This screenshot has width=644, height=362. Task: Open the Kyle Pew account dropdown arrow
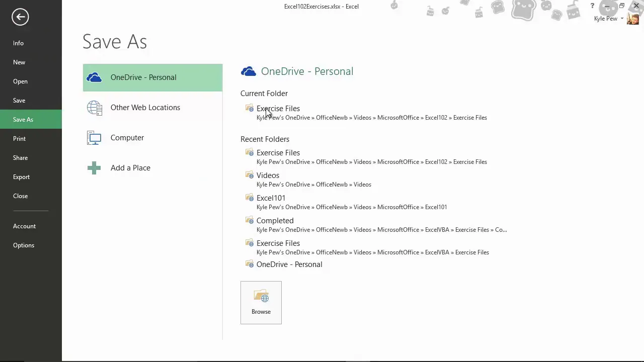[x=622, y=19]
